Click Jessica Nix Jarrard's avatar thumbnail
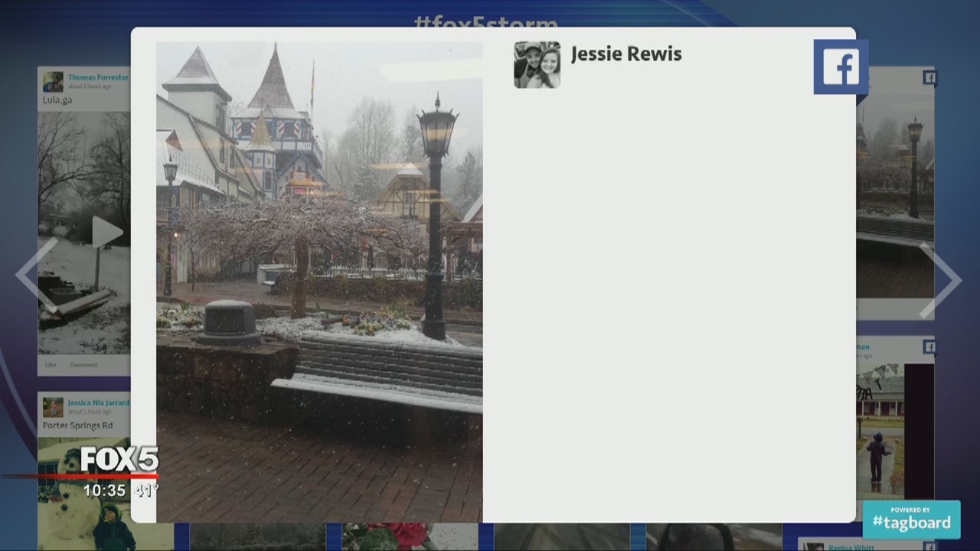 [x=53, y=407]
